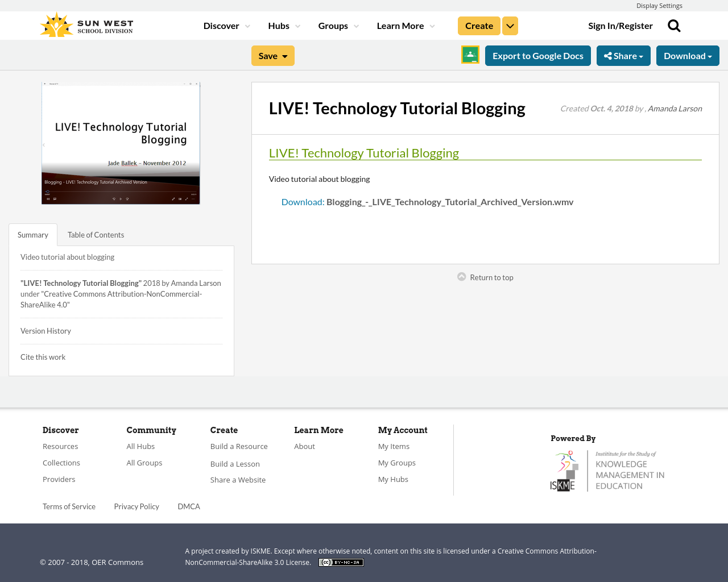Click the Return to top arrow icon
This screenshot has height=582, width=728.
(462, 277)
